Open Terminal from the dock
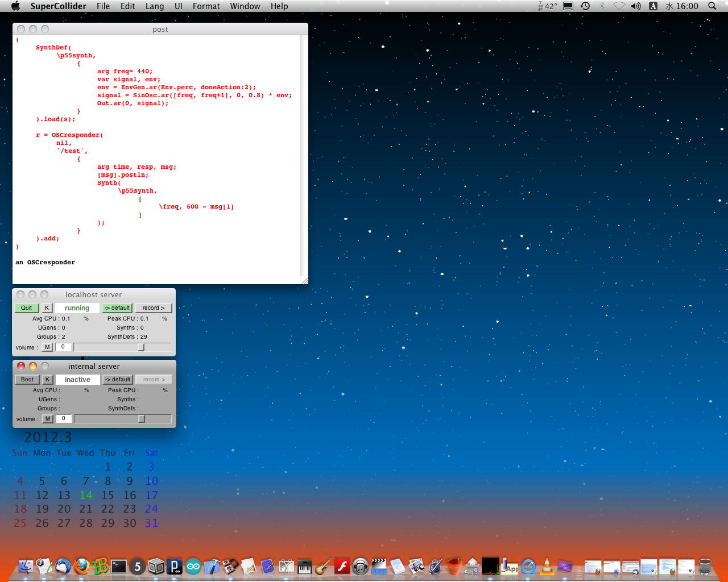 [119, 566]
